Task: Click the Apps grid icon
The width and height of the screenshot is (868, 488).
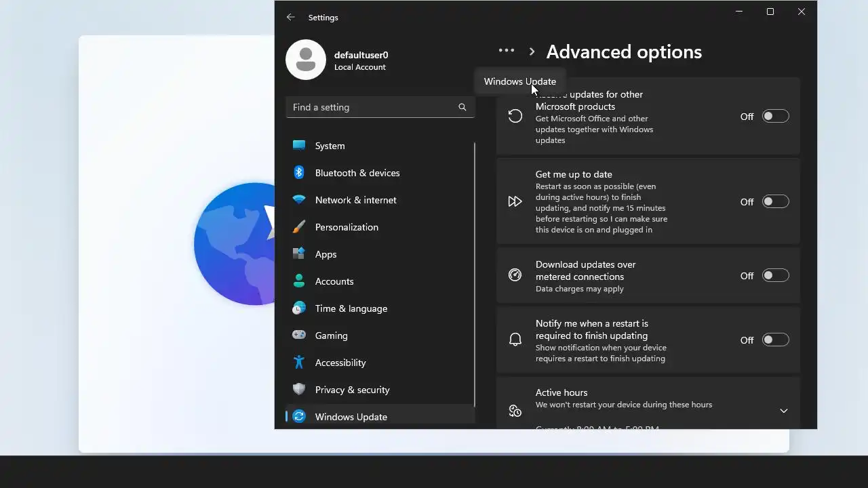Action: pos(299,253)
